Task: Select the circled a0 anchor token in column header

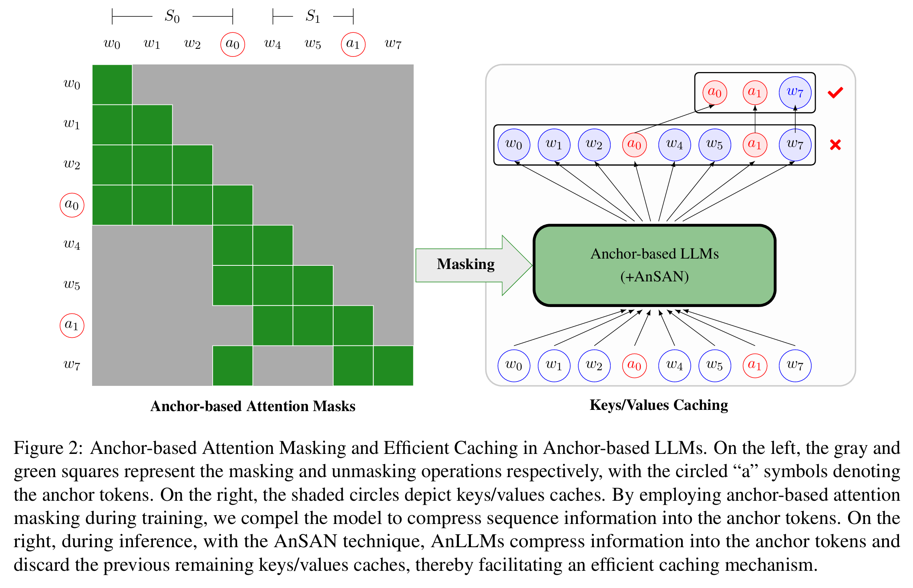Action: (x=233, y=44)
